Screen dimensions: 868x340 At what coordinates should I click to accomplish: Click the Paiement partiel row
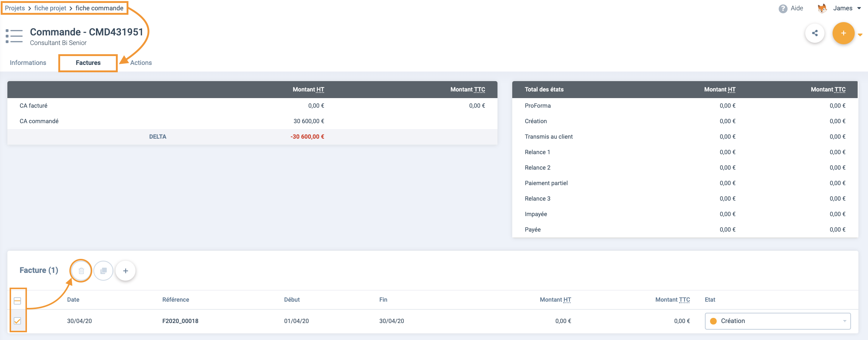(x=685, y=183)
